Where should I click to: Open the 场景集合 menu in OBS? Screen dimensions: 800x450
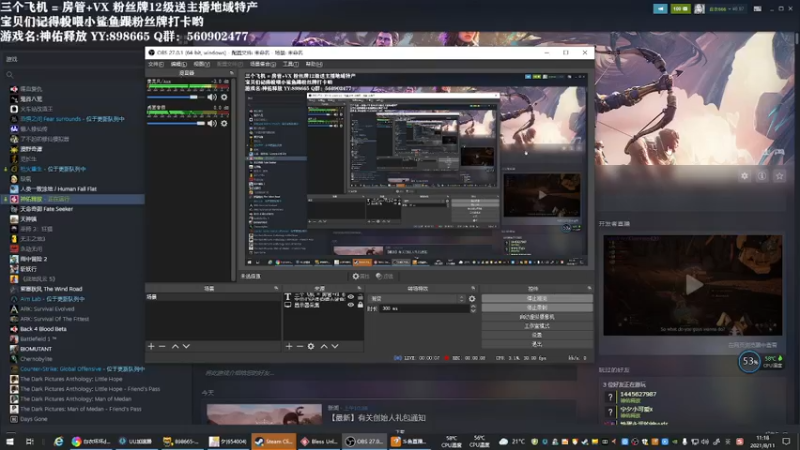[x=263, y=64]
